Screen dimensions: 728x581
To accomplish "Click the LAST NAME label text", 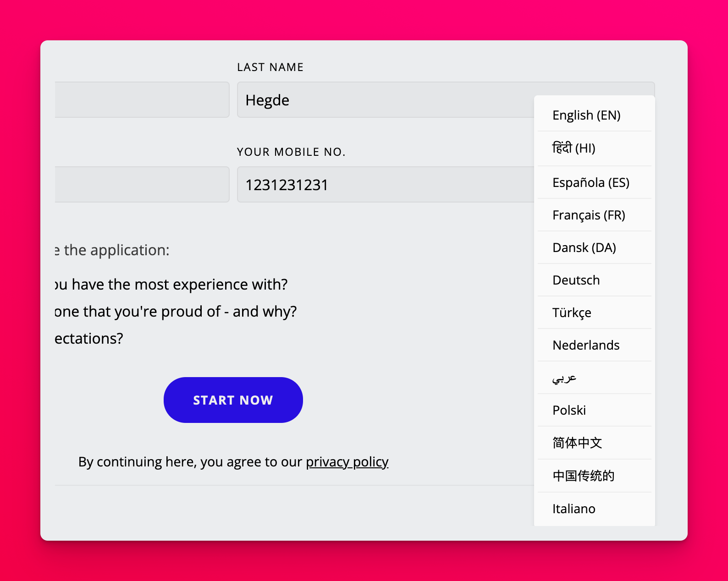I will point(270,67).
